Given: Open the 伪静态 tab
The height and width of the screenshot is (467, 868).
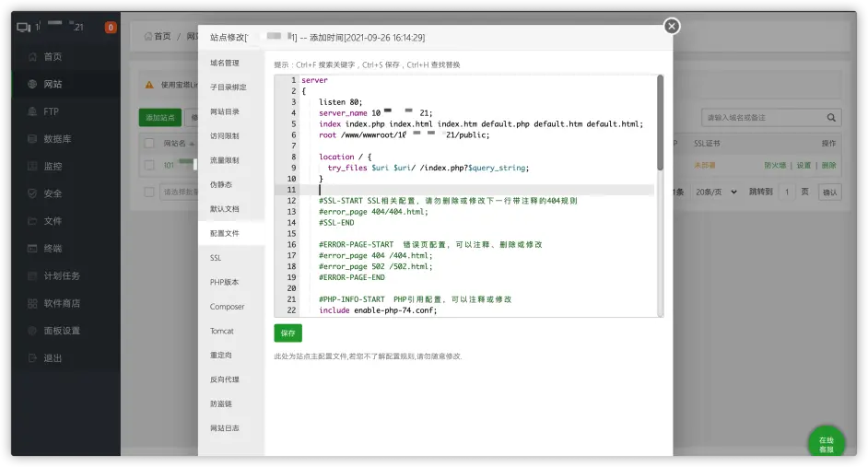Looking at the screenshot, I should [221, 185].
